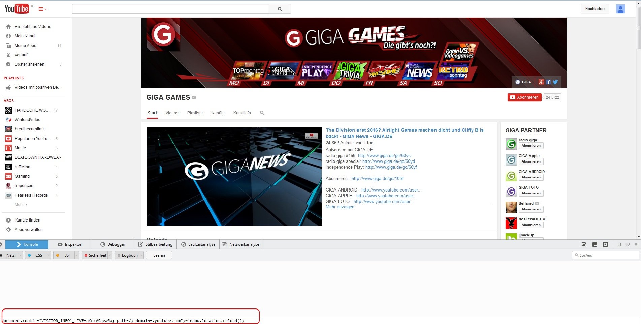This screenshot has height=324, width=644.
Task: Switch to the Kanalinfo channel tab
Action: coord(242,113)
